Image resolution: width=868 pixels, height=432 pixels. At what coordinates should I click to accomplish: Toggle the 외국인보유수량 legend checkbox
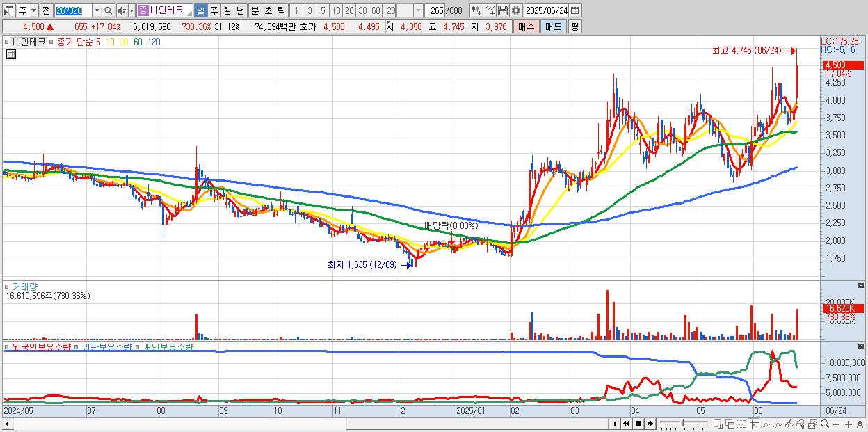(7, 346)
